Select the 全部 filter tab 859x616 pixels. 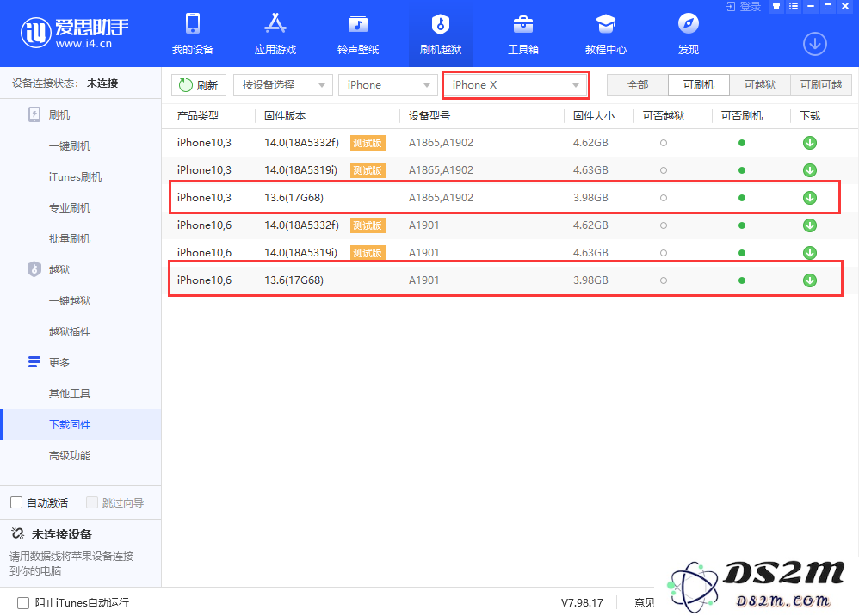tap(638, 85)
